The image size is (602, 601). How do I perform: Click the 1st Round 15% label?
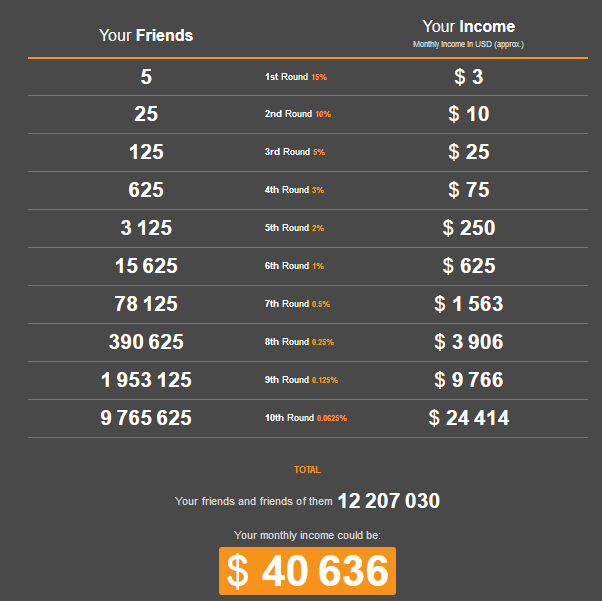point(296,77)
